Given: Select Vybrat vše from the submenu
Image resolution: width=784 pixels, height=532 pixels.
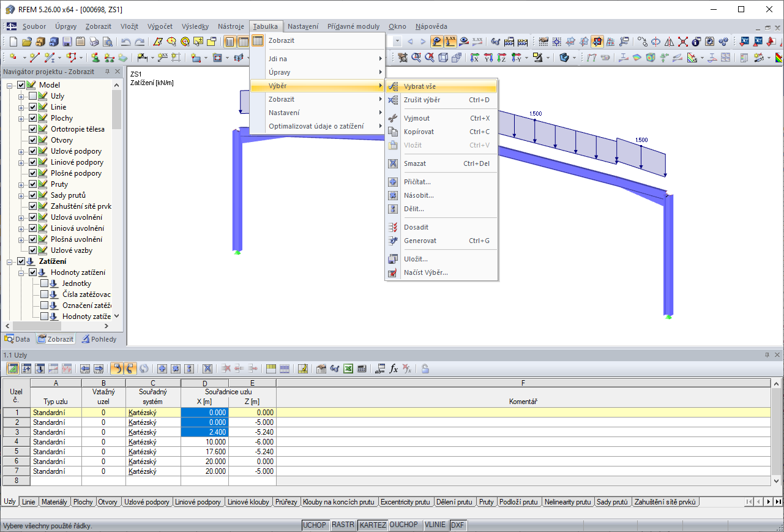Looking at the screenshot, I should 441,86.
